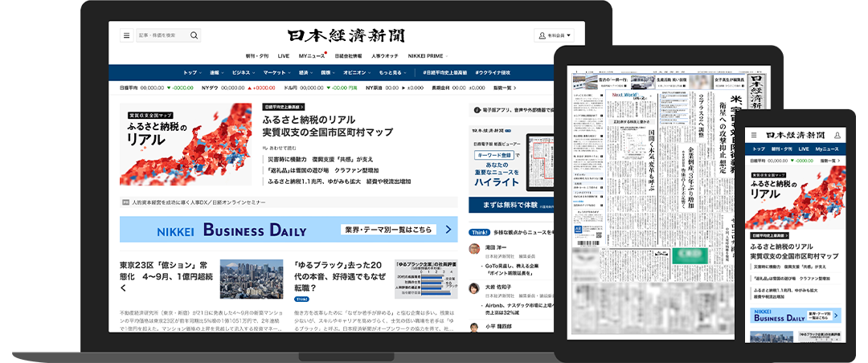Screen dimensions: 868x363
Task: Expand the もっと見る menu
Action: coord(395,72)
